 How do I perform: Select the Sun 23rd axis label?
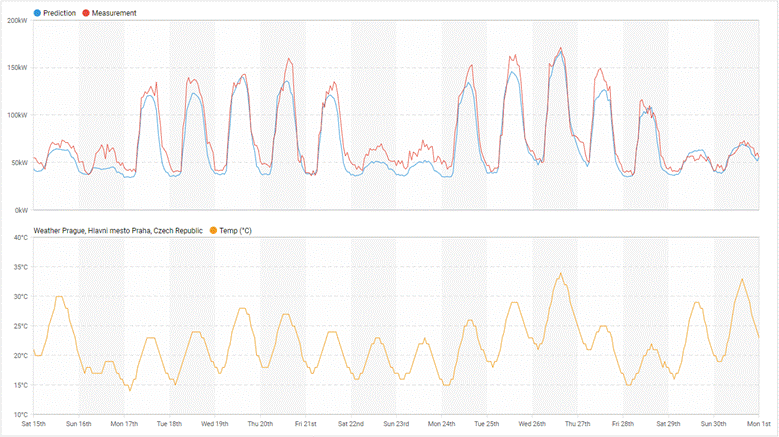tap(396, 424)
